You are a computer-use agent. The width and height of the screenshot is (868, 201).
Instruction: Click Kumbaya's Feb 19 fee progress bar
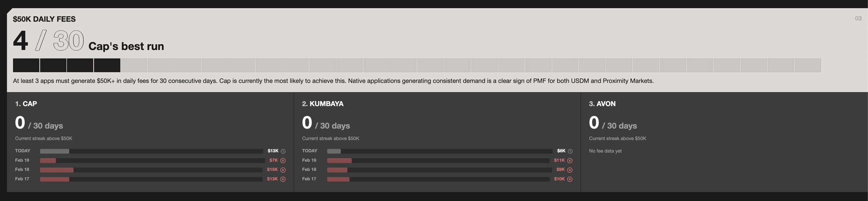438,160
